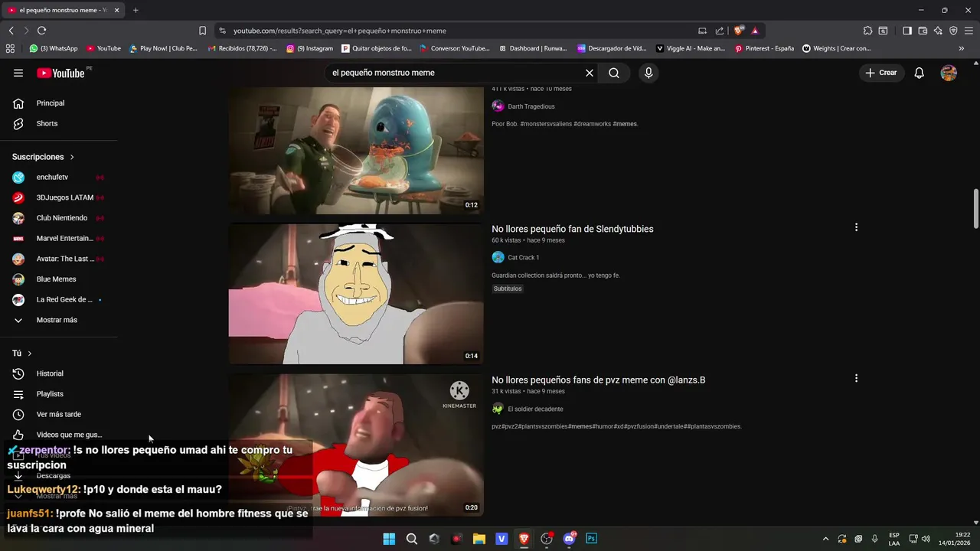
Task: Click the share page icon
Action: 720,31
